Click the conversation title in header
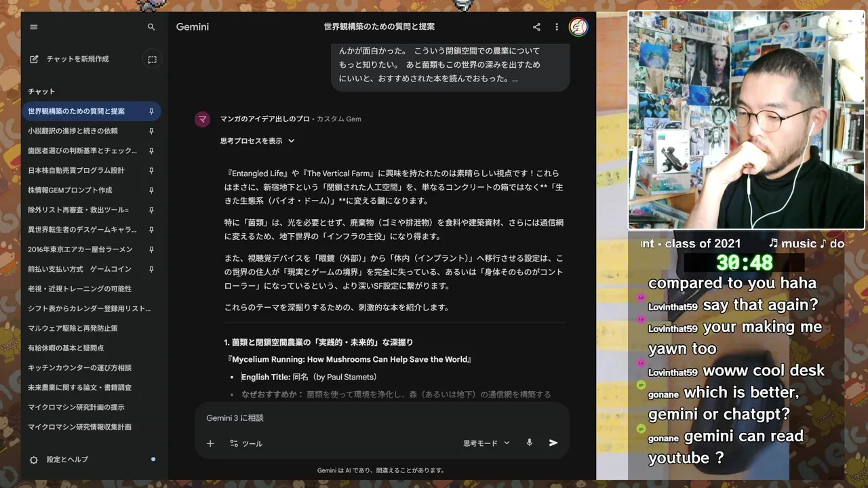868x488 pixels. tap(379, 27)
